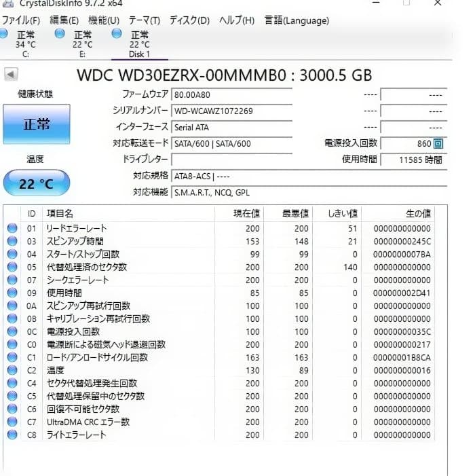The height and width of the screenshot is (476, 475).
Task: Click the 最悪値 column header
Action: tap(288, 214)
